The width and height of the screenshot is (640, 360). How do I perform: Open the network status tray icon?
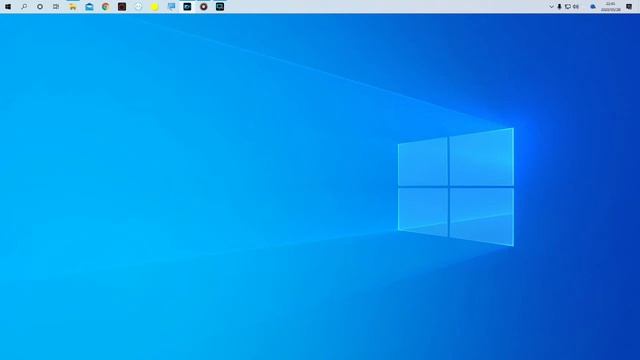click(567, 7)
